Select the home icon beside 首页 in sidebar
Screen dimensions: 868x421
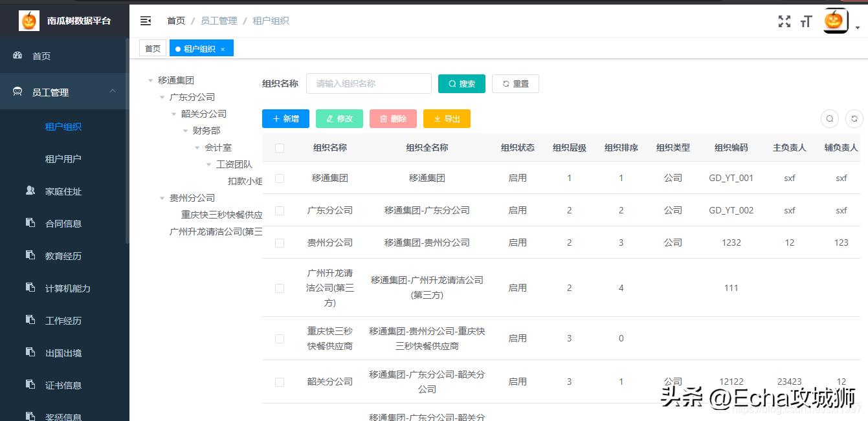[16, 56]
